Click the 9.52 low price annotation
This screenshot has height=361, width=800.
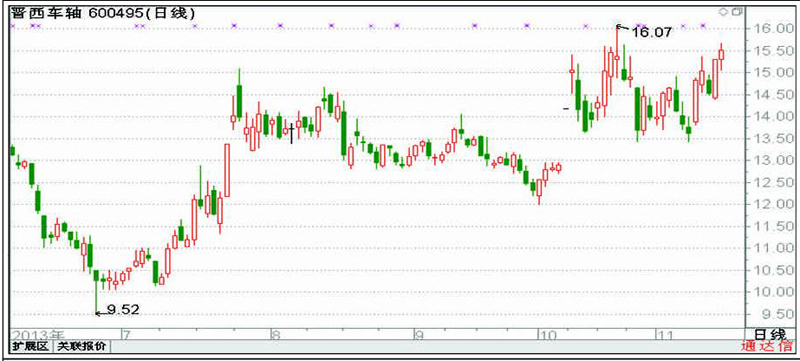(x=122, y=310)
